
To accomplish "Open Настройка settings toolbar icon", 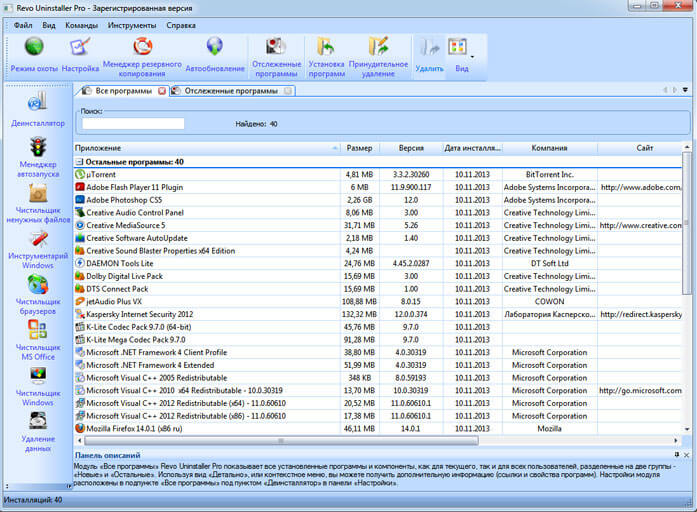I will (x=80, y=47).
